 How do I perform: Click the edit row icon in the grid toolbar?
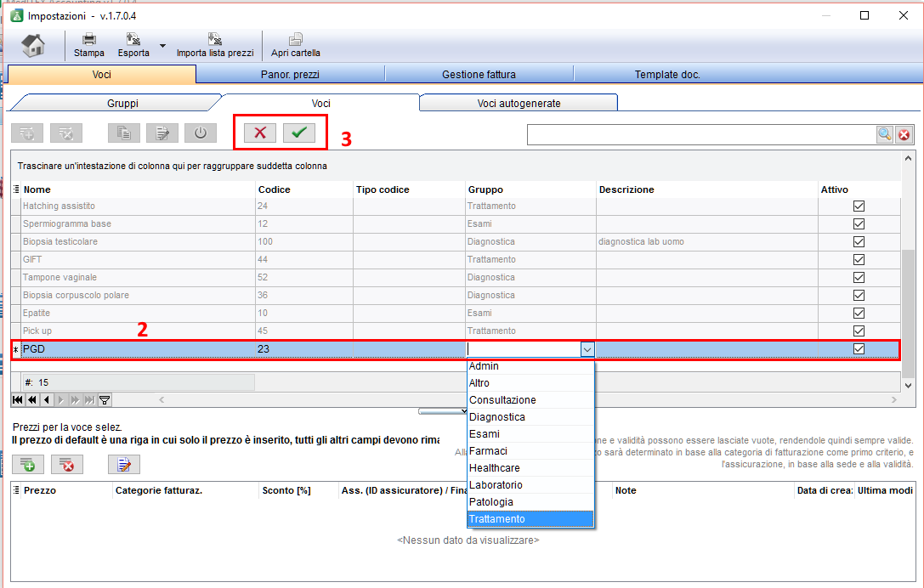coord(162,133)
